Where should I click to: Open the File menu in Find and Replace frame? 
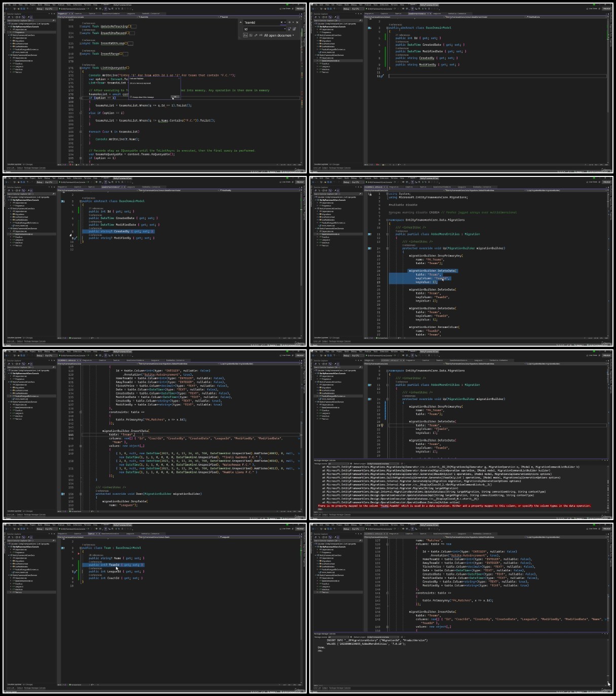tap(9, 5)
